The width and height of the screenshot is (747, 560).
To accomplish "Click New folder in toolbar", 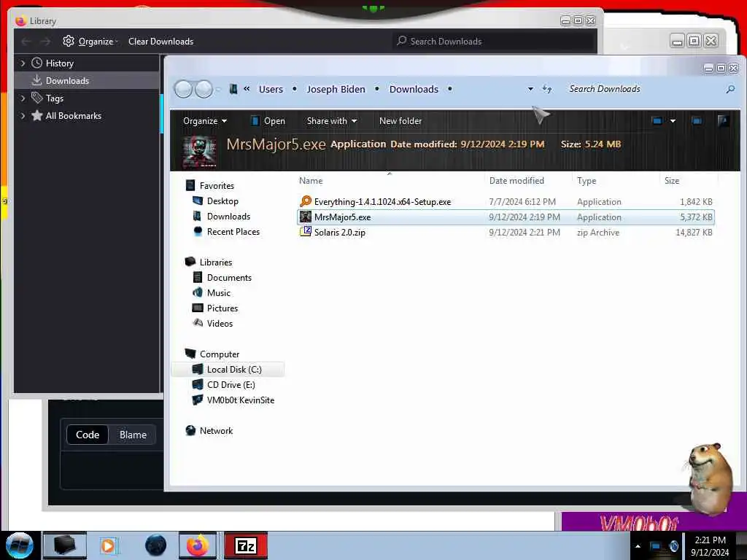I will 400,121.
